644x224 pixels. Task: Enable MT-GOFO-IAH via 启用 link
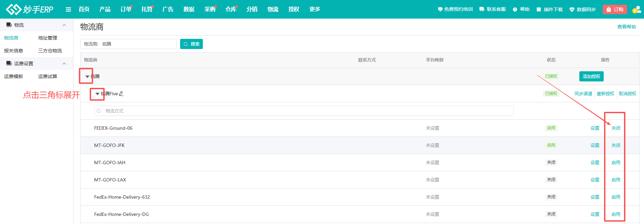616,163
